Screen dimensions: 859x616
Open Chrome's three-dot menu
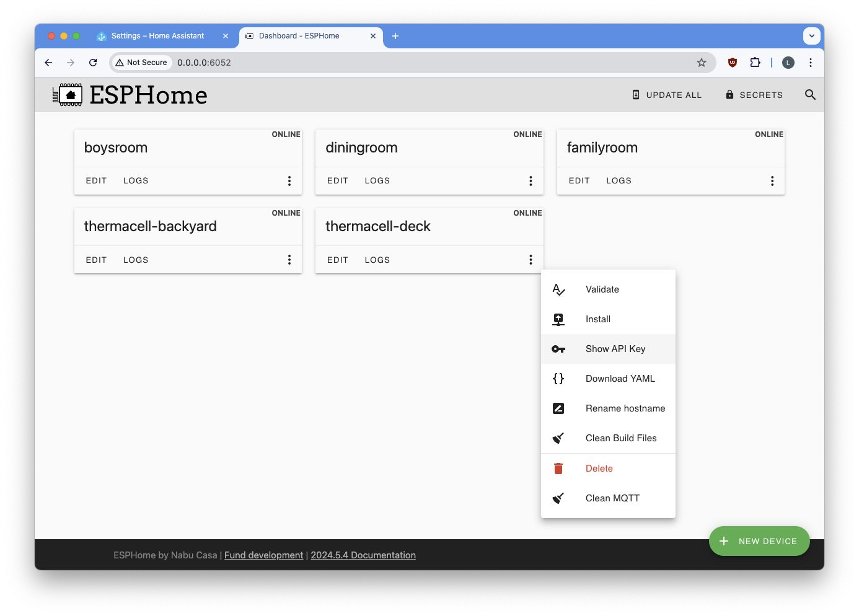coord(811,63)
